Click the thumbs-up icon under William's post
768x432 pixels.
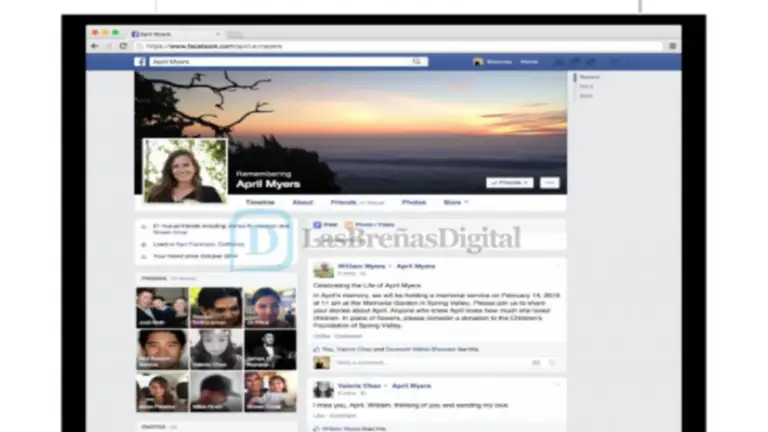(316, 349)
